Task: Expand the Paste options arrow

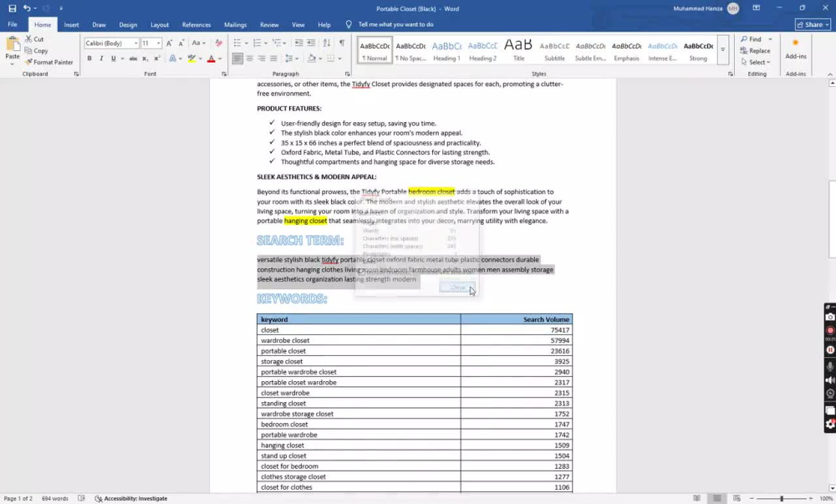Action: click(13, 64)
